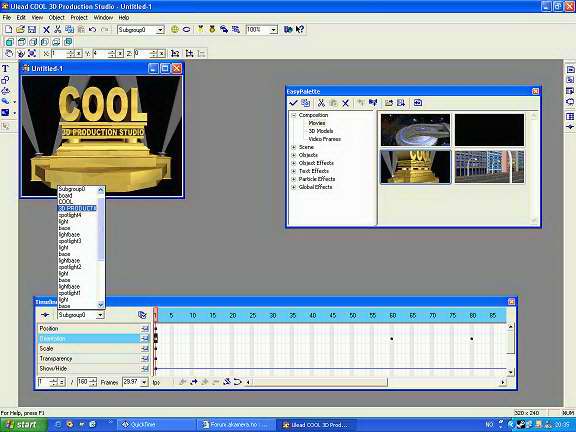This screenshot has width=576, height=432.
Task: Open the File menu
Action: point(7,17)
